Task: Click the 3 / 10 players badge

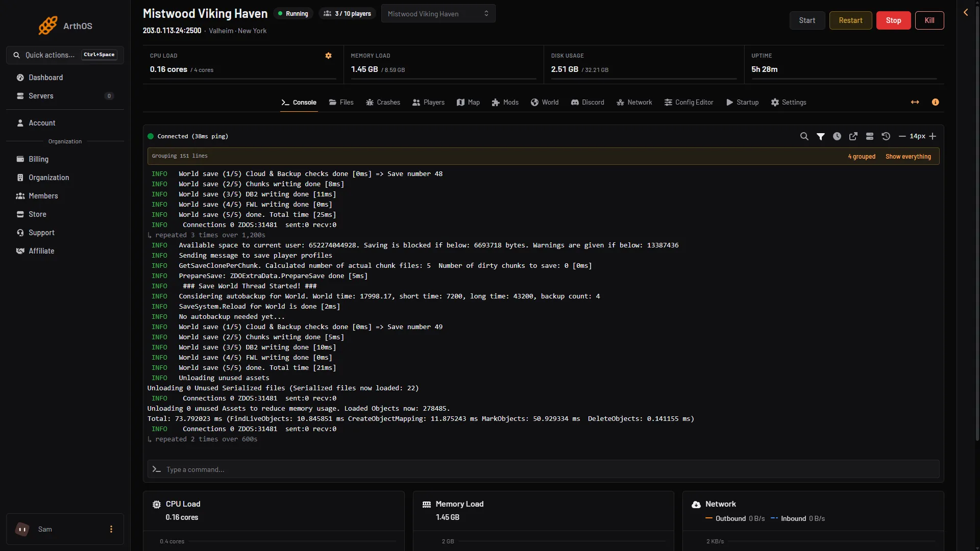Action: pos(348,14)
